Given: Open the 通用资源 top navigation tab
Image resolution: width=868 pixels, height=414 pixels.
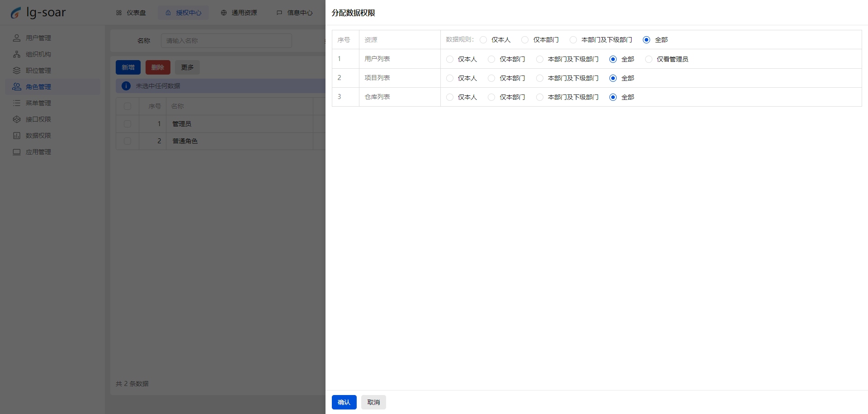Looking at the screenshot, I should pos(239,13).
